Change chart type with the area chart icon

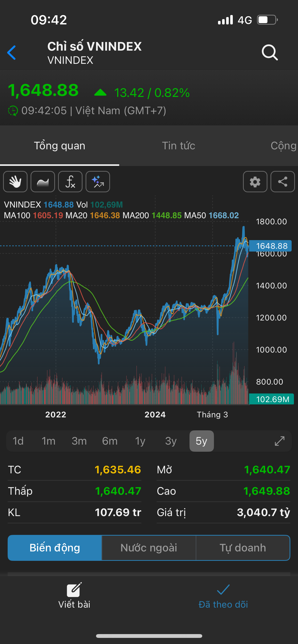pos(43,182)
